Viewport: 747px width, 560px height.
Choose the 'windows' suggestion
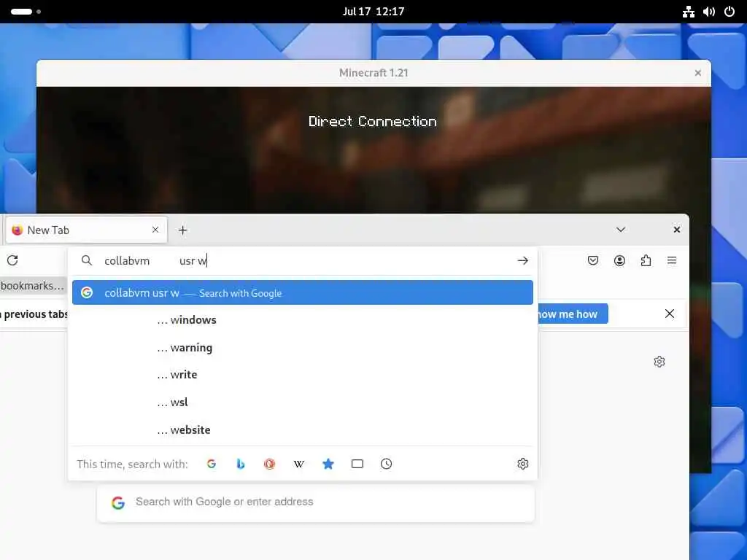303,320
